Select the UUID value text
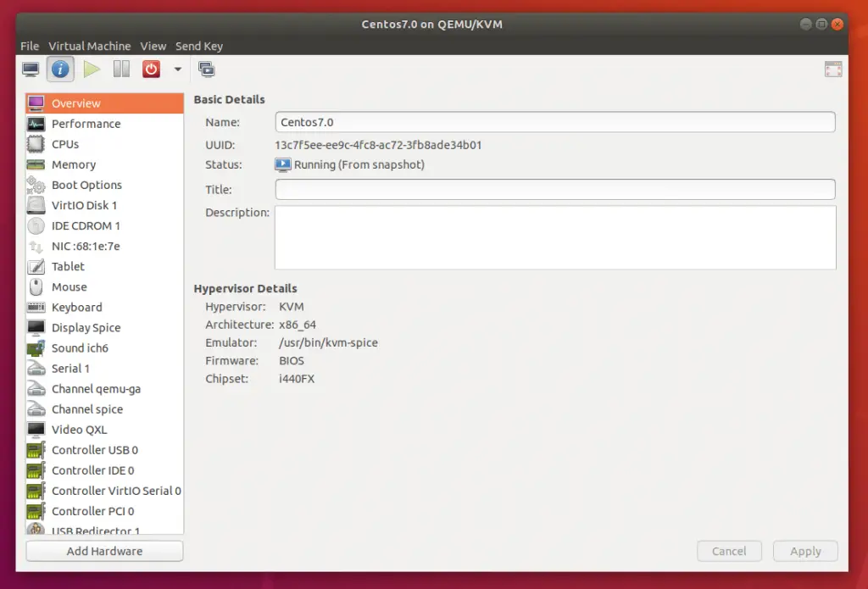The height and width of the screenshot is (589, 868). [x=378, y=145]
